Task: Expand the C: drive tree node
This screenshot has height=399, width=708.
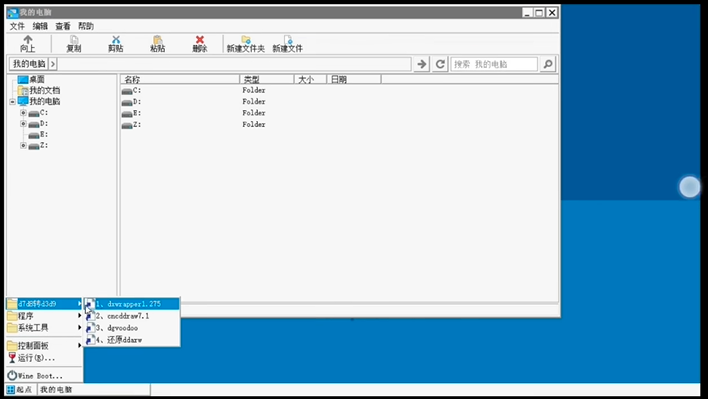Action: tap(23, 112)
